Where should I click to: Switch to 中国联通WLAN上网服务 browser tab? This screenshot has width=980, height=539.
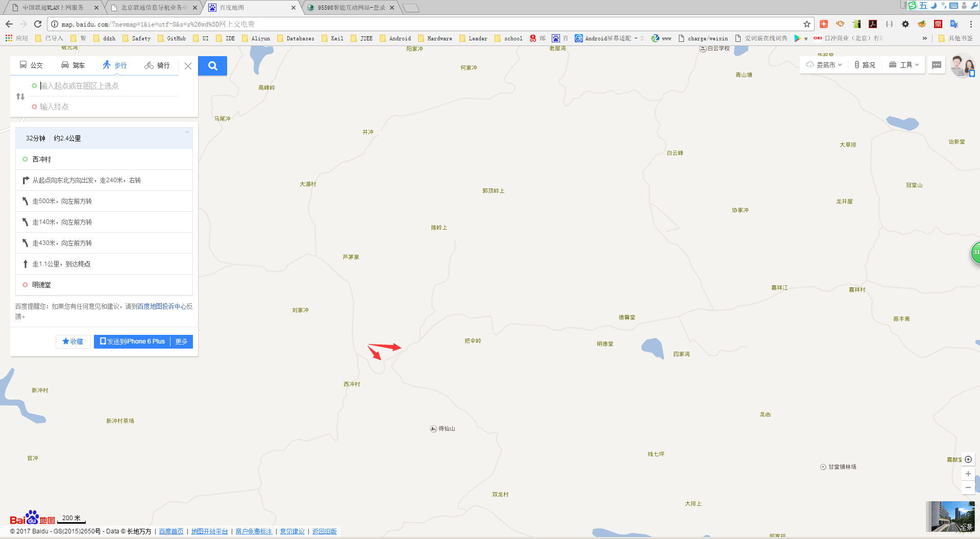click(x=54, y=8)
